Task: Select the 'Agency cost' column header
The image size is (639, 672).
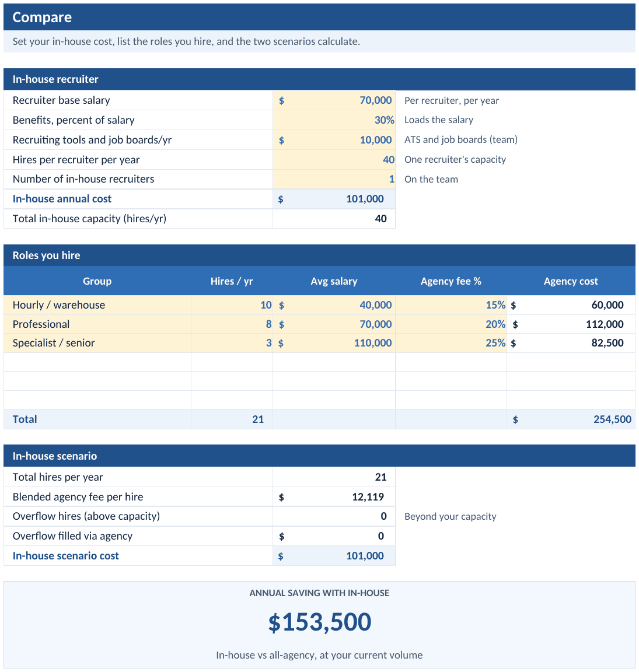Action: click(x=571, y=281)
